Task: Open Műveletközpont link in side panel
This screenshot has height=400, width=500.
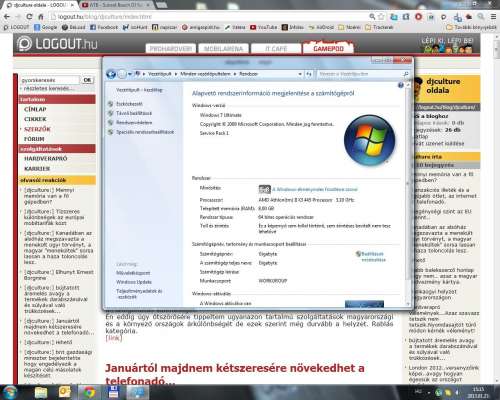Action: pyautogui.click(x=133, y=273)
